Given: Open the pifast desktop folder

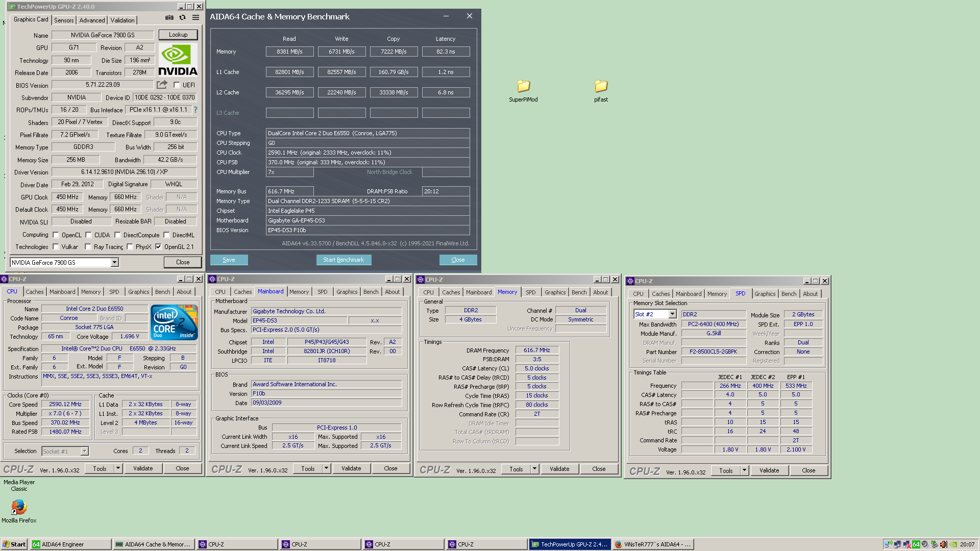Looking at the screenshot, I should point(601,91).
